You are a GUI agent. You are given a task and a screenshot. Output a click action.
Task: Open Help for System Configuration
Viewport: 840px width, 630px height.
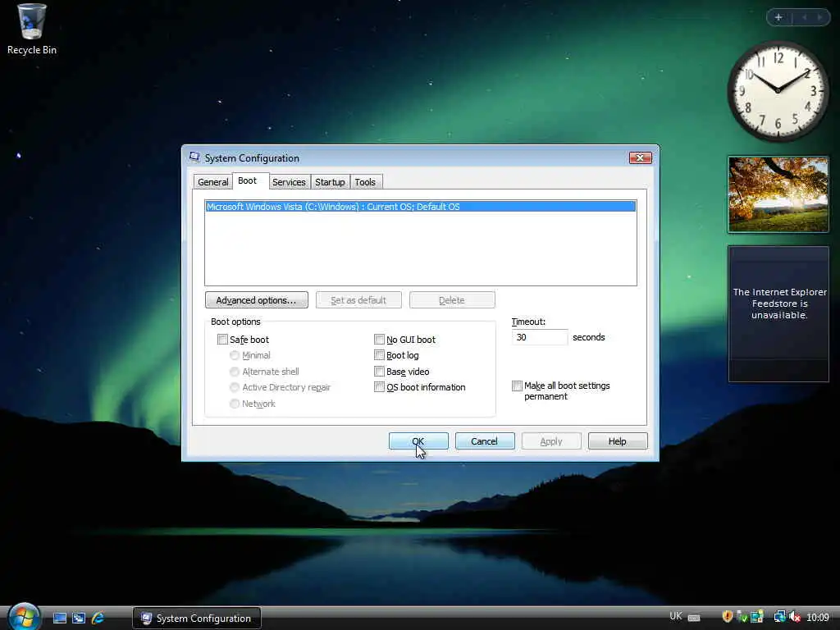pos(618,441)
